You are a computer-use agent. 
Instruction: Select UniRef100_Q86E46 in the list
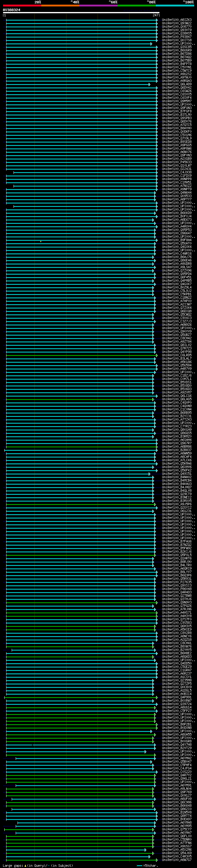176,260
